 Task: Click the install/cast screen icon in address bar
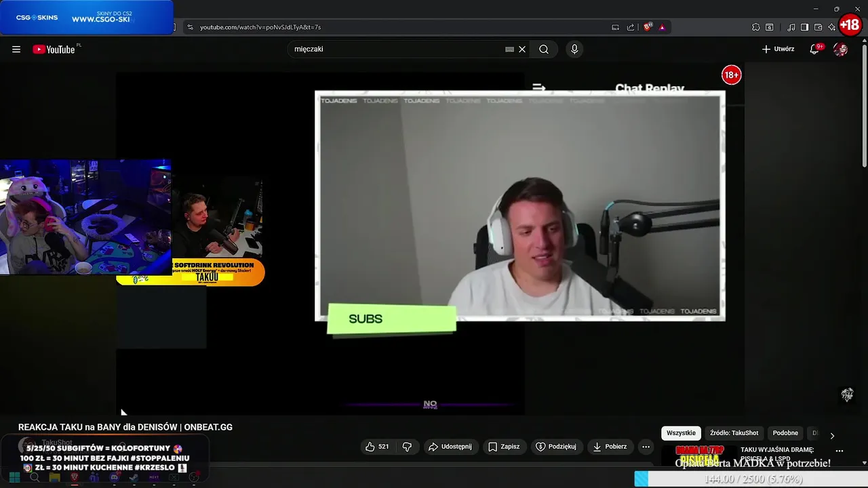pyautogui.click(x=615, y=27)
